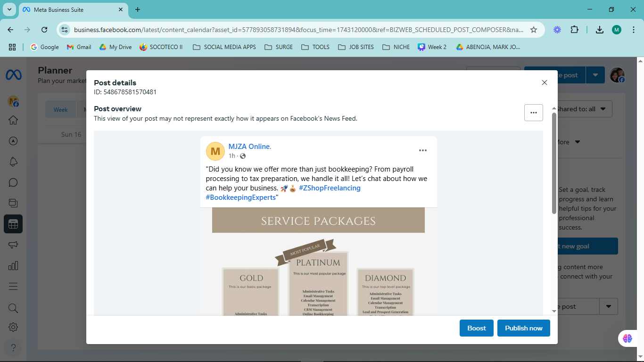The height and width of the screenshot is (362, 644).
Task: Select the Meta Business Suite browser tab
Action: (74, 9)
